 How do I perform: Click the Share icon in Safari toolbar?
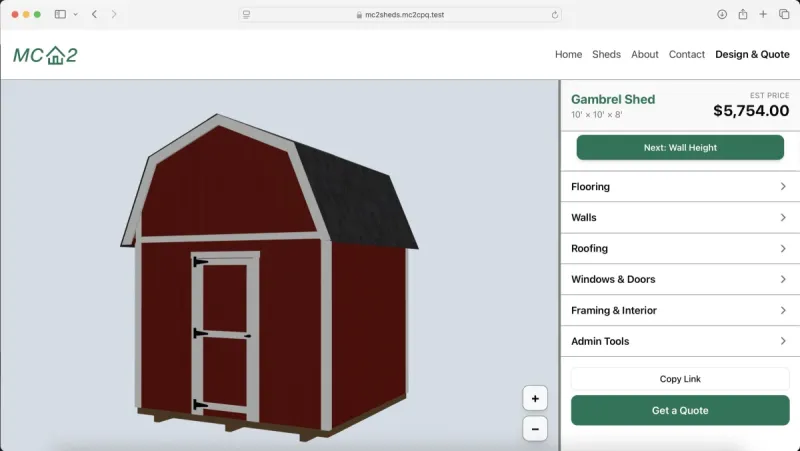click(743, 14)
